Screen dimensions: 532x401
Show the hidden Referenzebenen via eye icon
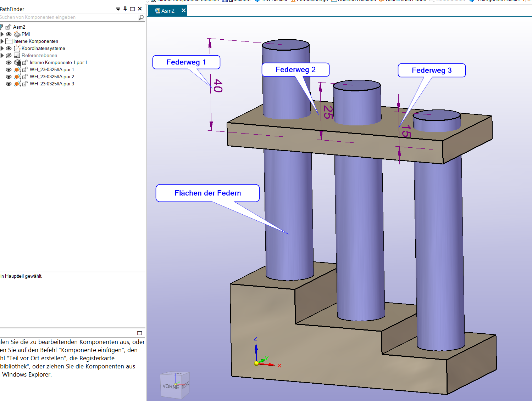coord(9,55)
